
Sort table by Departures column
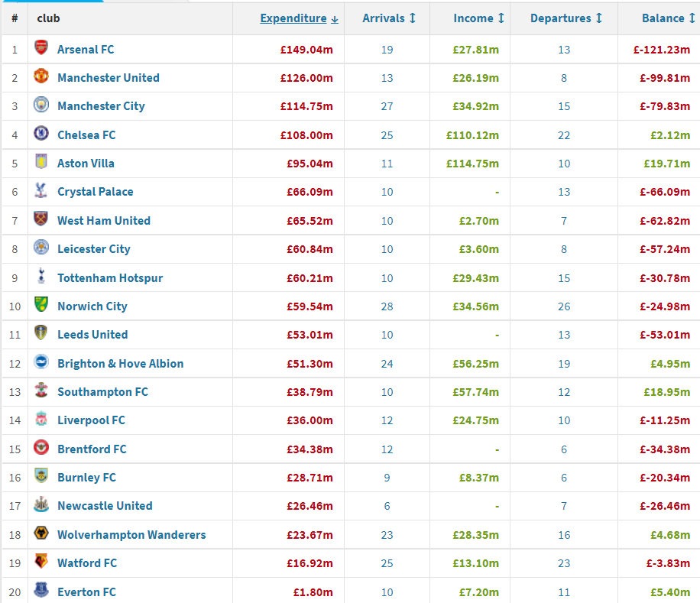point(566,18)
